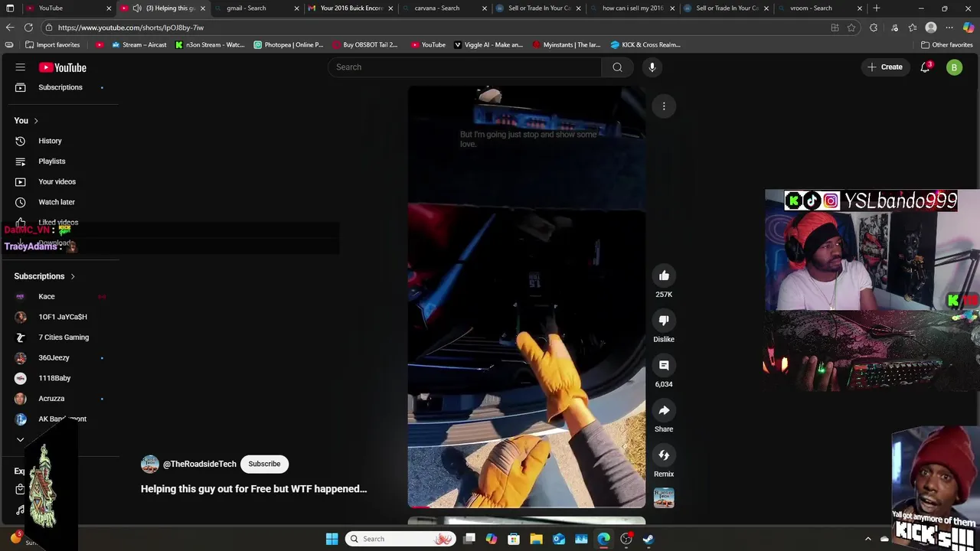The height and width of the screenshot is (551, 980).
Task: Open the 'Stream – Aircast' bookmark
Action: [x=139, y=45]
